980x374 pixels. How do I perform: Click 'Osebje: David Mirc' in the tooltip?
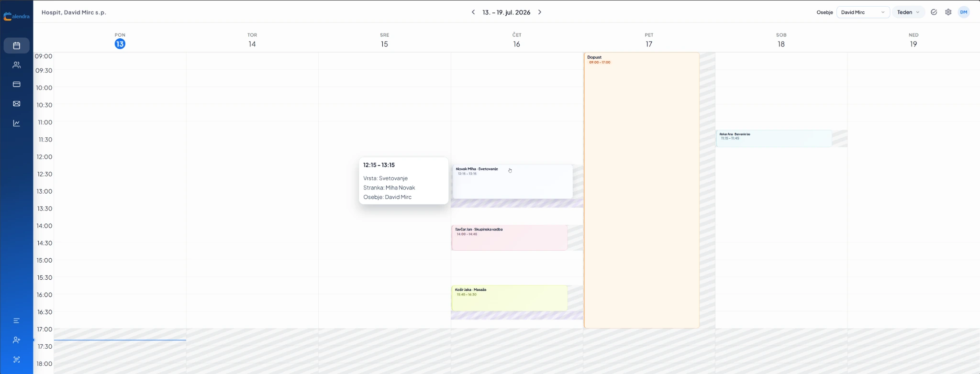[388, 197]
